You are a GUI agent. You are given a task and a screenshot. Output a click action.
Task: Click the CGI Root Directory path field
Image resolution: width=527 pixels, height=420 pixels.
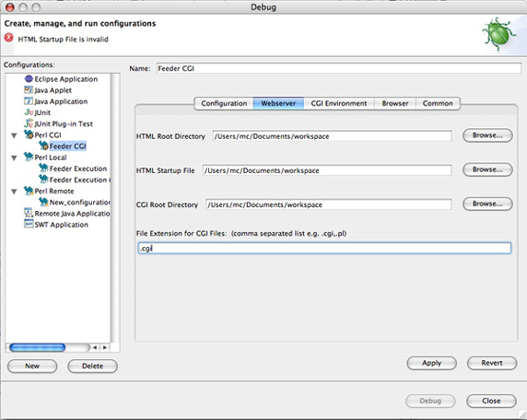329,204
